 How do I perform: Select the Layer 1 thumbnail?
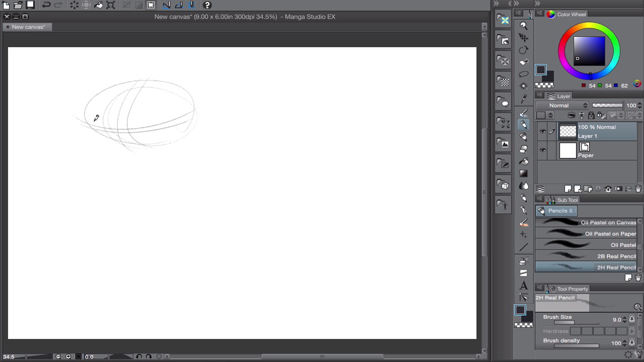pos(568,132)
